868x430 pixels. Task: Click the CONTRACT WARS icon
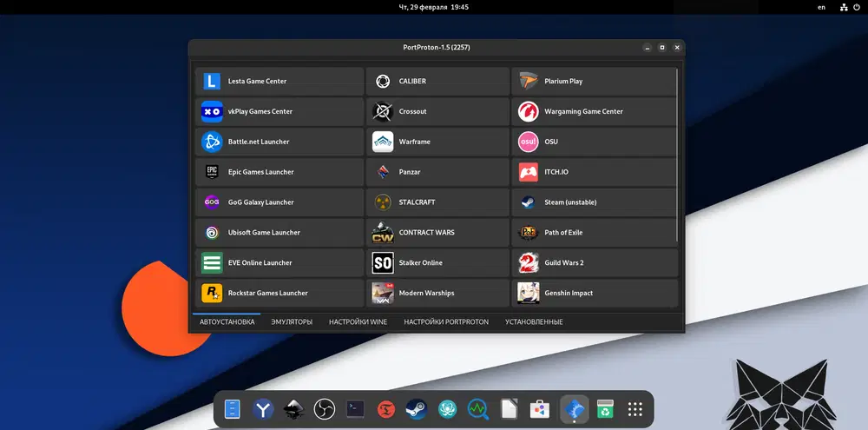coord(383,233)
